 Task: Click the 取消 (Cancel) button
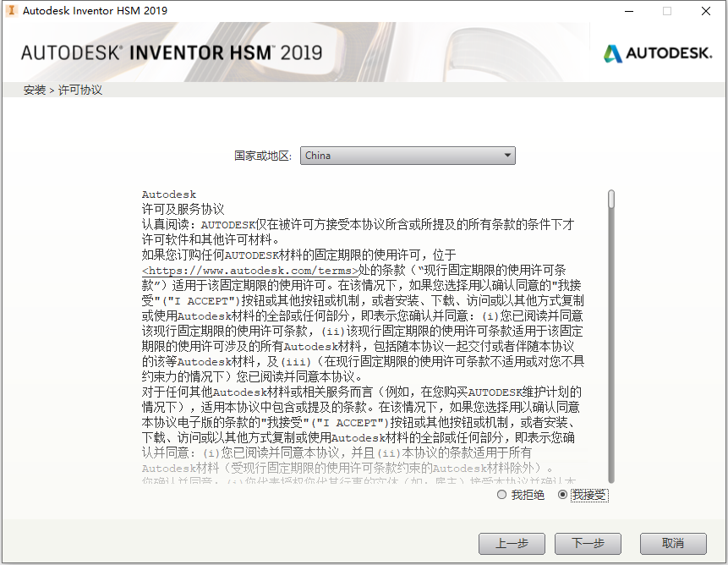click(x=673, y=543)
